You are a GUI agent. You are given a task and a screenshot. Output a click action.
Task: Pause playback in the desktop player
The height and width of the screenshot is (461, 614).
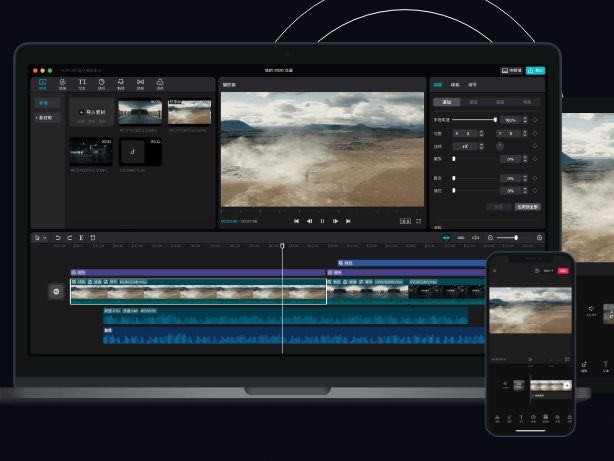[322, 221]
